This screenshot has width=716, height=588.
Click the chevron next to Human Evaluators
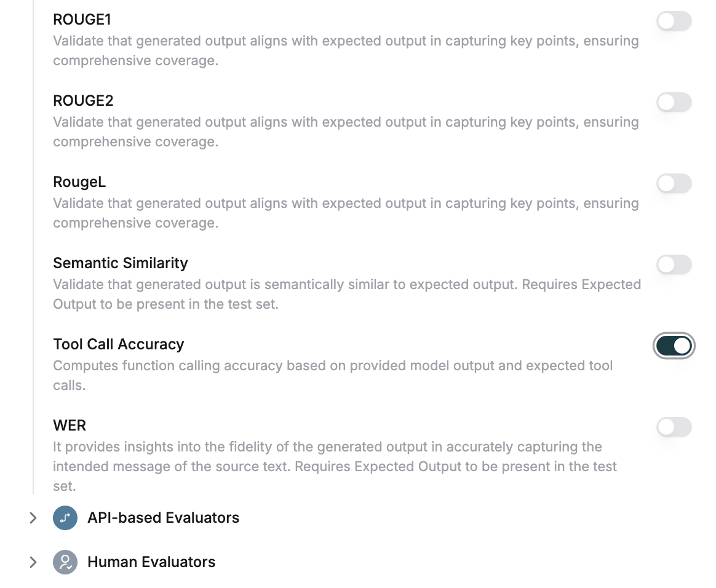coord(33,562)
